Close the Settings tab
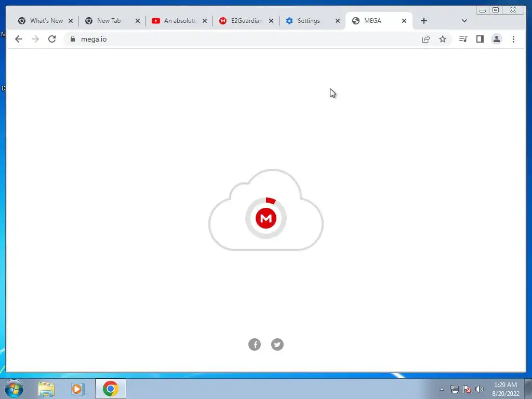532x399 pixels. coord(338,21)
